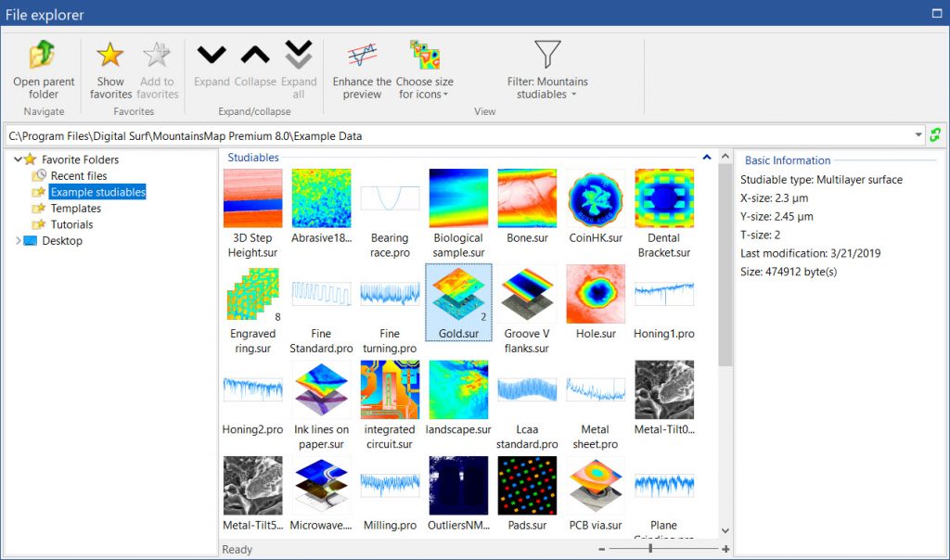Collapse the Studiables section
950x560 pixels.
click(706, 158)
